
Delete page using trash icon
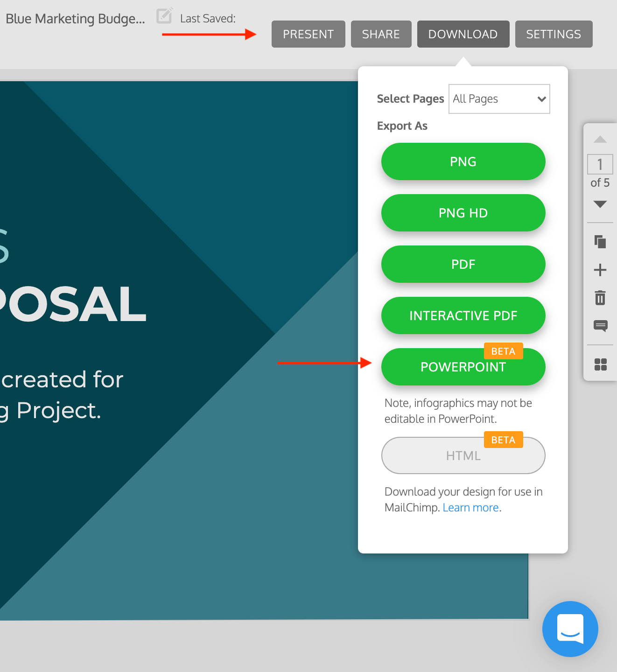tap(600, 297)
